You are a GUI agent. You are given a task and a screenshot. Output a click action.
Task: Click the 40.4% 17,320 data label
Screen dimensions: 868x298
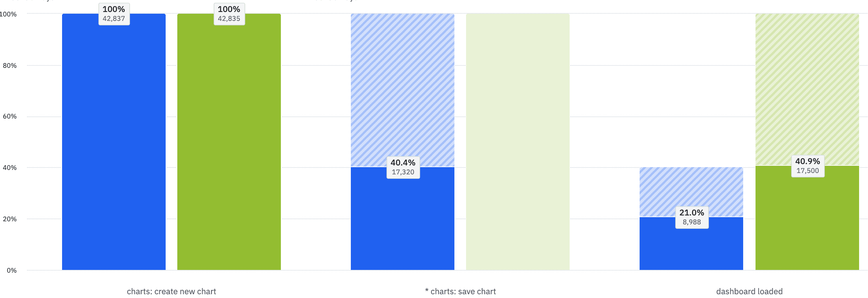[x=403, y=167]
